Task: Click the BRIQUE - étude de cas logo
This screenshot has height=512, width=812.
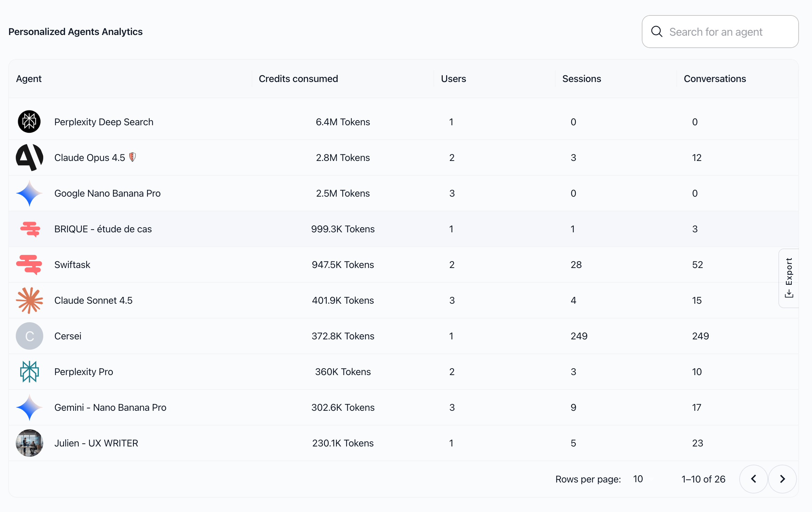Action: [30, 229]
